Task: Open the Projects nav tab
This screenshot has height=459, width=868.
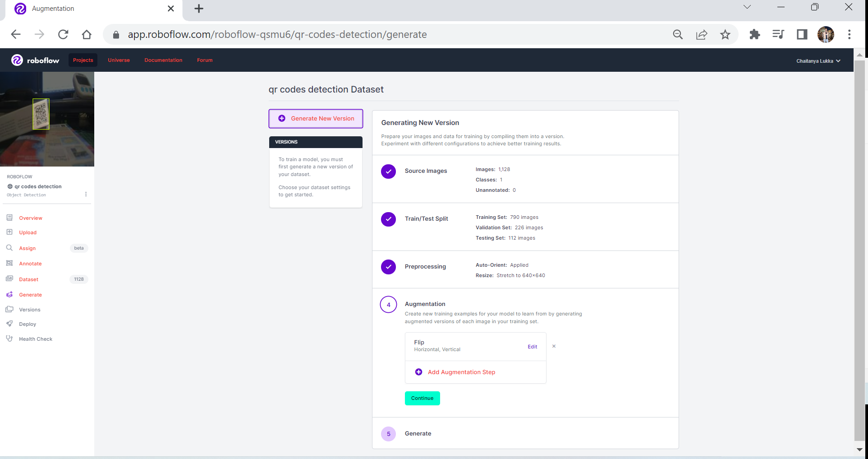Action: 83,60
